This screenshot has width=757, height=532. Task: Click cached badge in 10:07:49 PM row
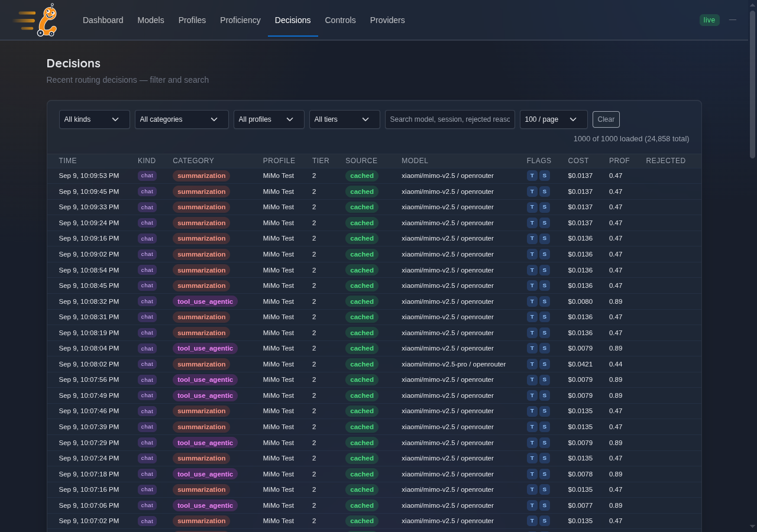pos(362,395)
